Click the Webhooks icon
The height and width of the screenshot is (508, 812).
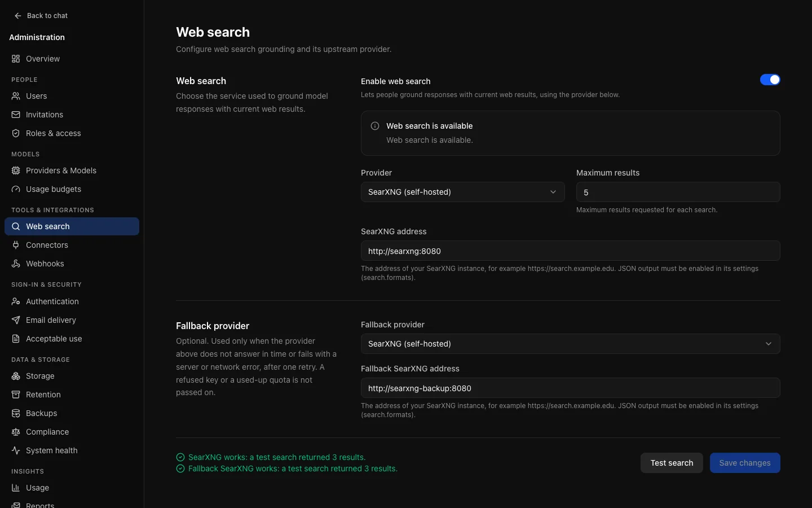pyautogui.click(x=16, y=264)
